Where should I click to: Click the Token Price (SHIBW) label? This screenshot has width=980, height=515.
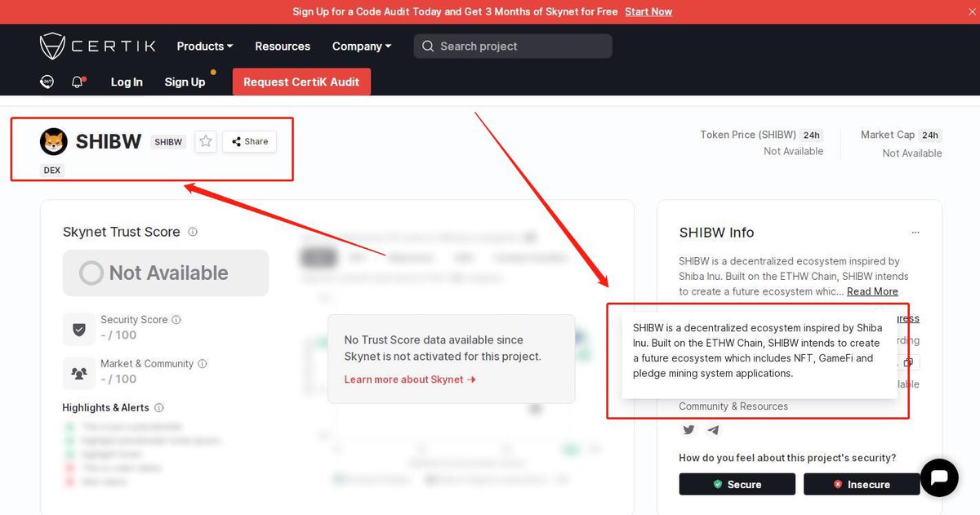(748, 135)
